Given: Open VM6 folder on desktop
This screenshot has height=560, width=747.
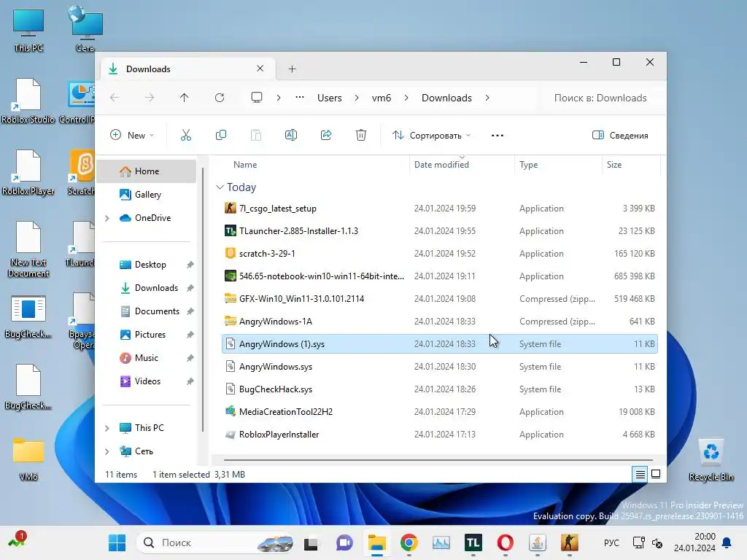Looking at the screenshot, I should click(x=28, y=458).
